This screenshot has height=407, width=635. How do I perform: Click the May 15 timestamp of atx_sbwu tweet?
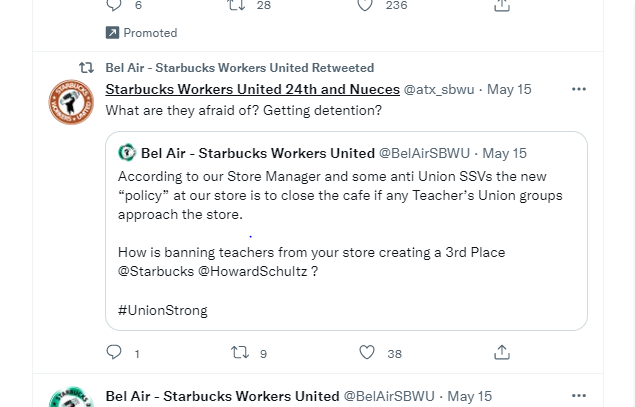(509, 89)
